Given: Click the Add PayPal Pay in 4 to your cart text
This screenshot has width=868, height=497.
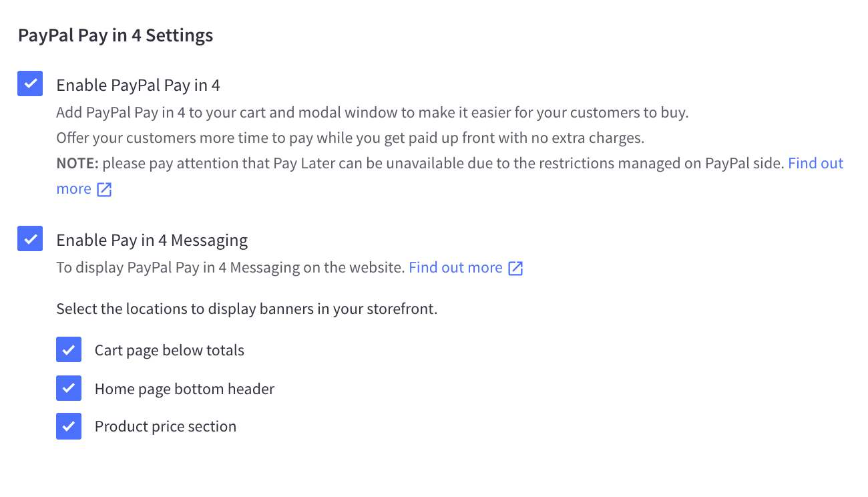Looking at the screenshot, I should (372, 112).
